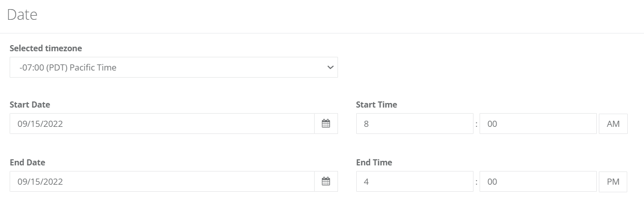Focus the End Date field showing 09/15/2022
Image resolution: width=644 pixels, height=207 pixels.
click(162, 181)
